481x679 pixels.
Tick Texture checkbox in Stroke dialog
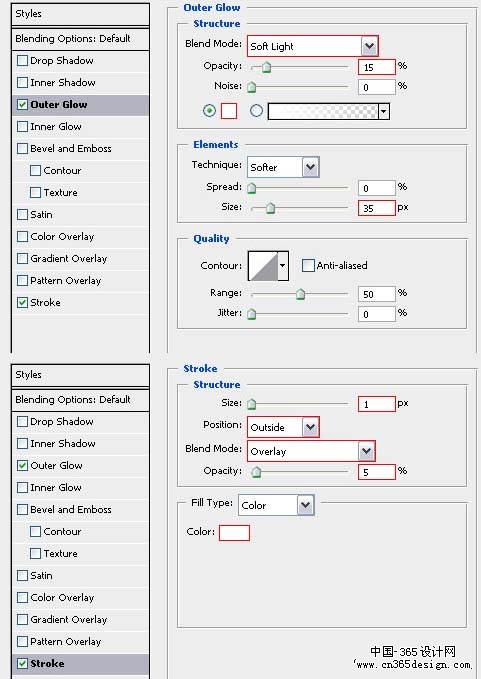36,553
